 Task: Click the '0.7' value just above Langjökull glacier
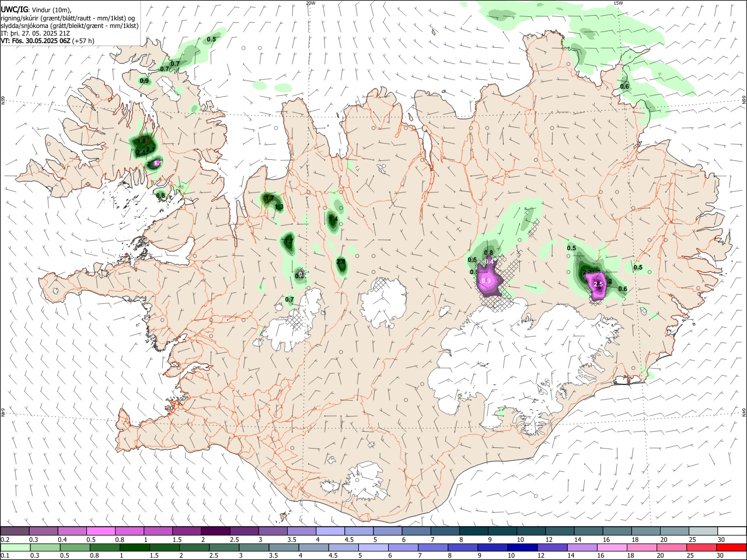(x=289, y=299)
